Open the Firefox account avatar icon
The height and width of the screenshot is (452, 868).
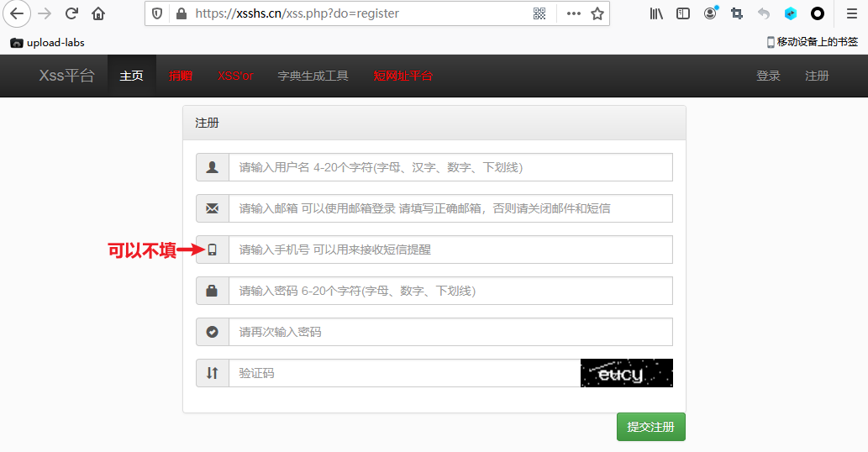(x=710, y=13)
